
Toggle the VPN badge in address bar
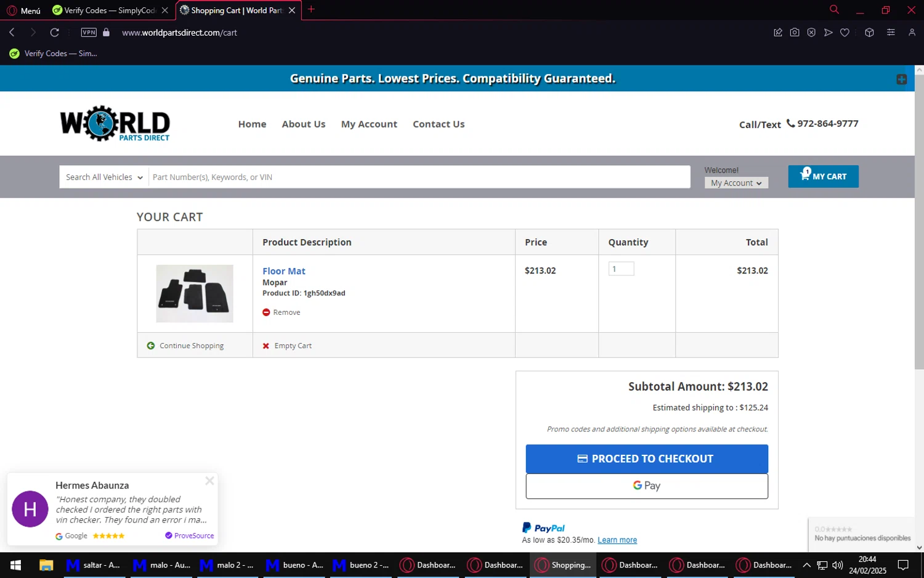tap(89, 32)
